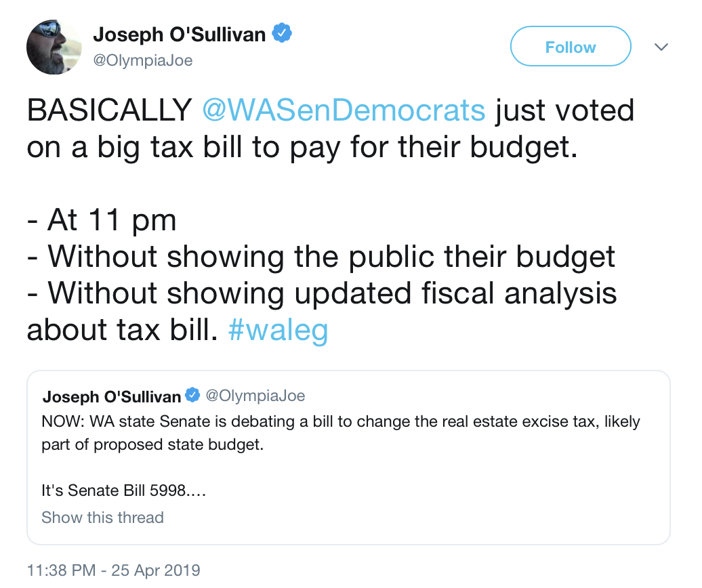This screenshot has width=702, height=588.
Task: Expand the tweet options chevron next to Follow
Action: (x=661, y=47)
